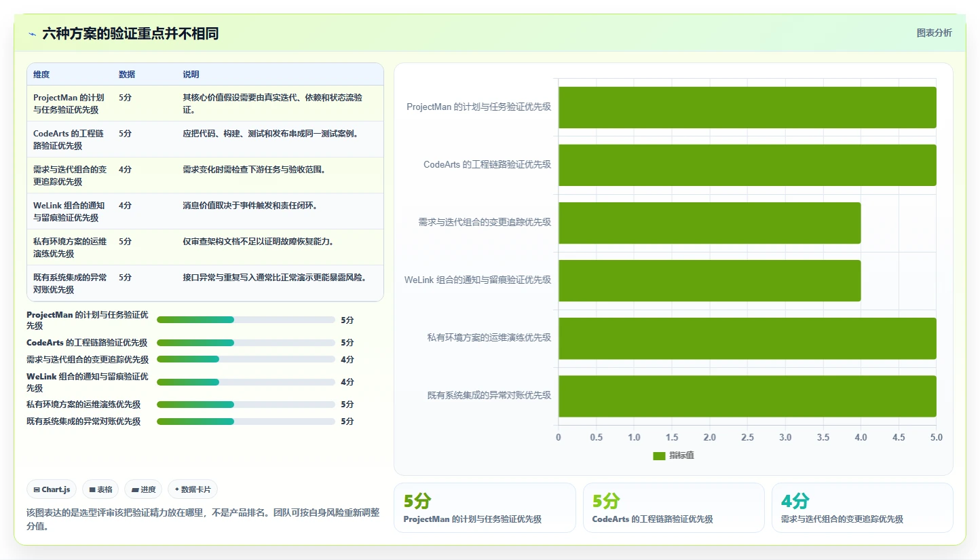This screenshot has width=980, height=560.
Task: Click table cell 私有环境方案的运维演练优先级
Action: 70,248
